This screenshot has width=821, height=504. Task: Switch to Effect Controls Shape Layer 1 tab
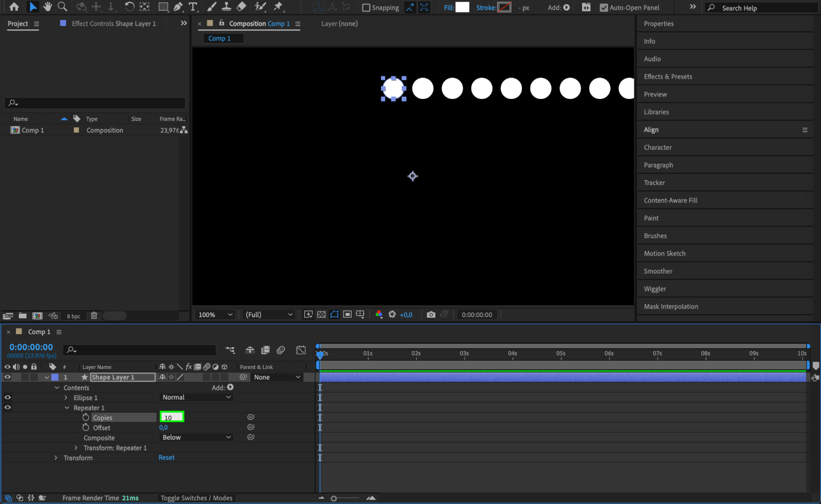tap(113, 24)
